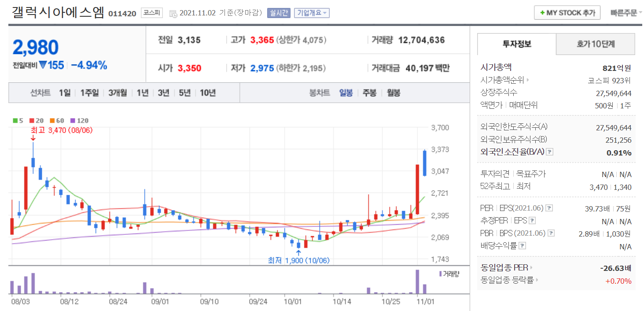The width and height of the screenshot is (644, 311).
Task: Click the 최저 1,900 (10/06) chart marker
Action: 298,260
